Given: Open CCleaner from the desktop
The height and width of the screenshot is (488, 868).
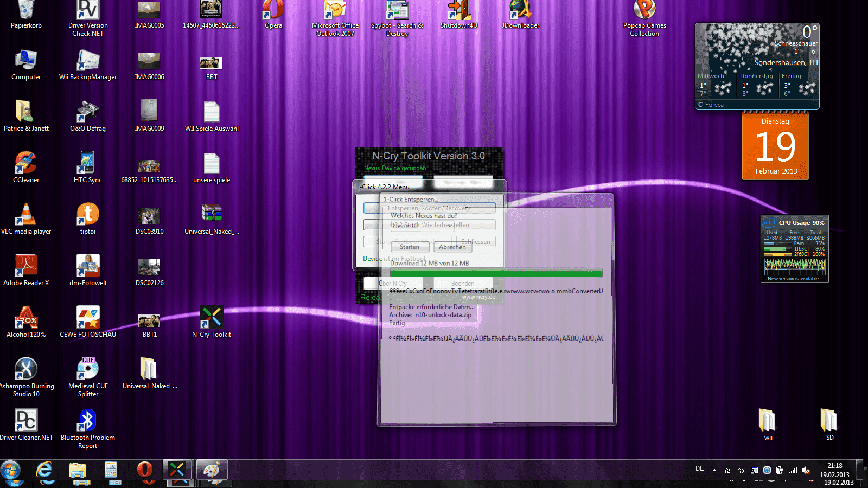Looking at the screenshot, I should [x=26, y=163].
